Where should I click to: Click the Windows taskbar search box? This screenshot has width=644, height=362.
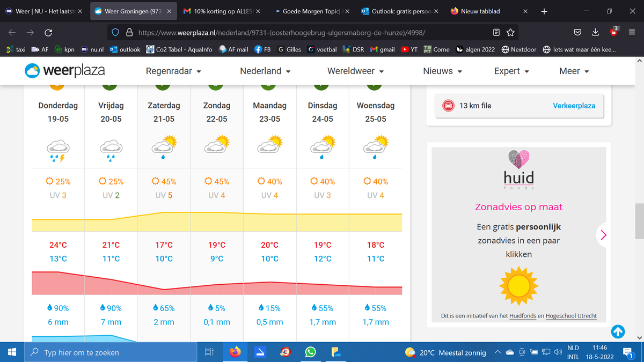pyautogui.click(x=113, y=352)
